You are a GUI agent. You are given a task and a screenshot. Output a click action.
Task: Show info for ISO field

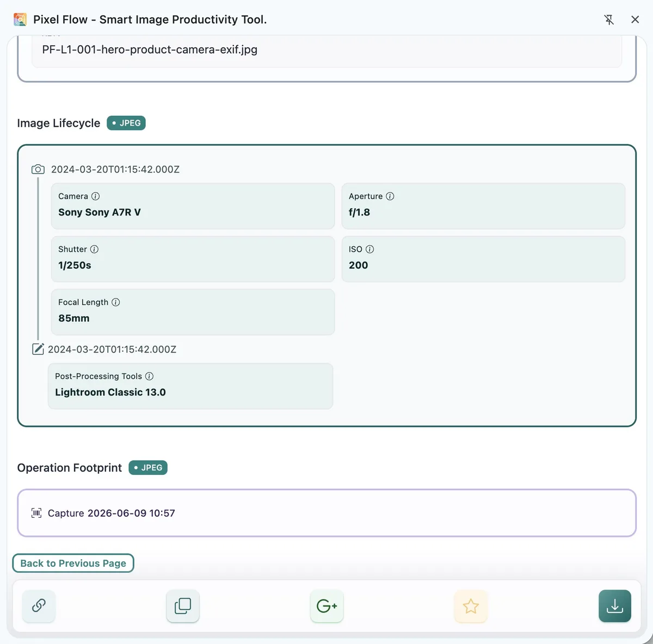pos(370,249)
